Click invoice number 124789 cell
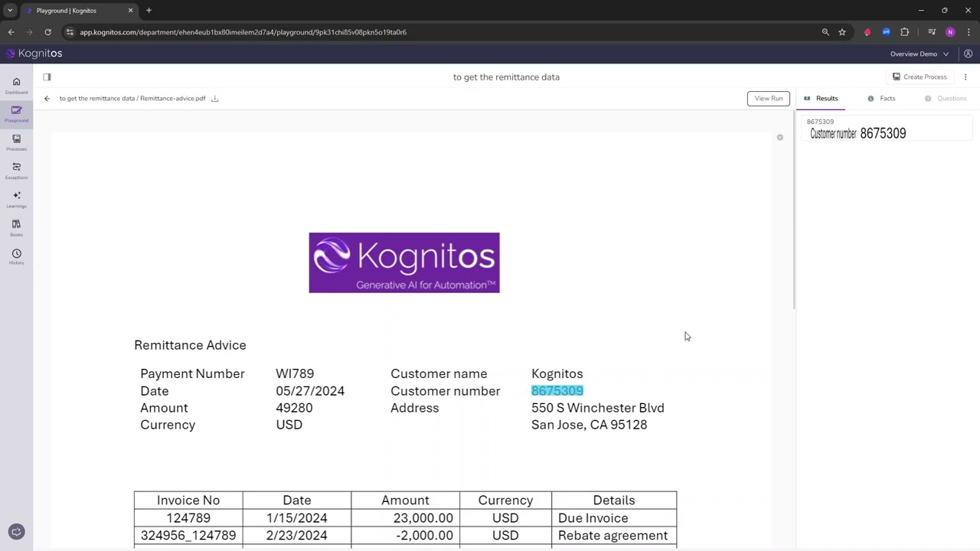 point(188,518)
